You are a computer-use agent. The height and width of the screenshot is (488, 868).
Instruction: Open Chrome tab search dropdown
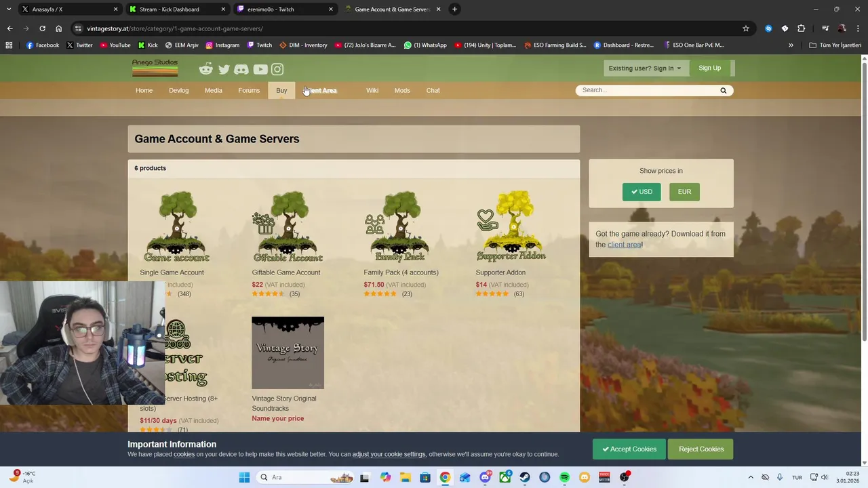(9, 9)
